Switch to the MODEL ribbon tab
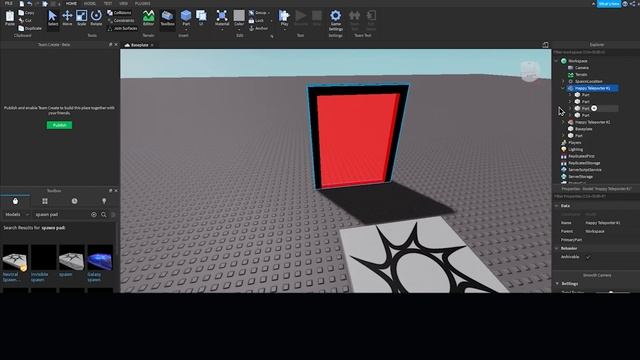The height and width of the screenshot is (360, 640). (x=90, y=3)
